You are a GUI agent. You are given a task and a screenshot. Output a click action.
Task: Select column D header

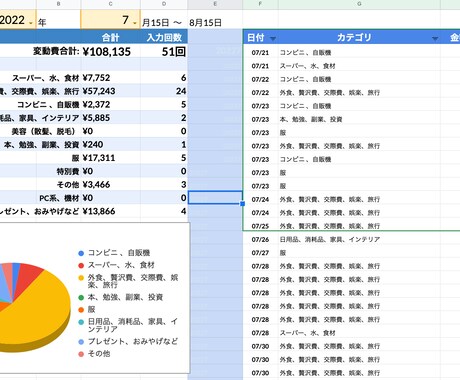coord(164,4)
